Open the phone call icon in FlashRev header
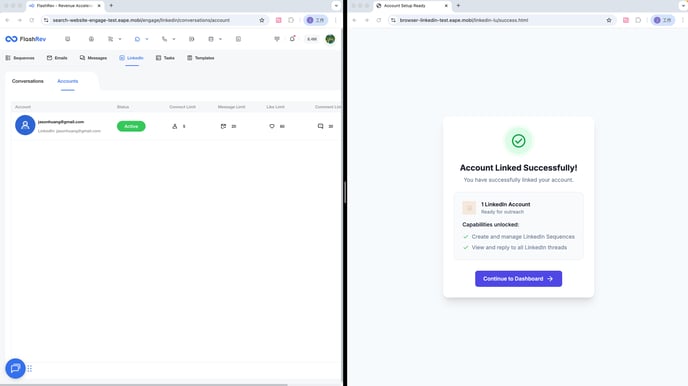The width and height of the screenshot is (688, 386). (164, 39)
